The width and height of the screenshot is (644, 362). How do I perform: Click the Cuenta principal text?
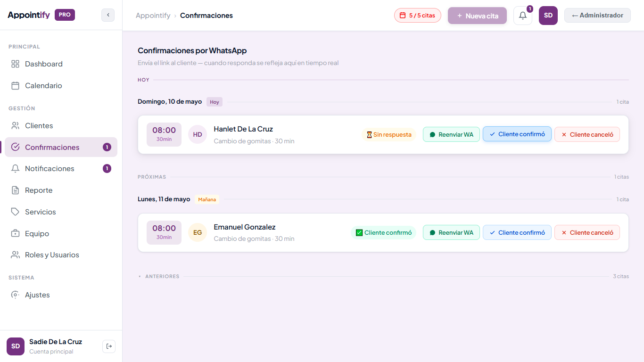tap(51, 352)
